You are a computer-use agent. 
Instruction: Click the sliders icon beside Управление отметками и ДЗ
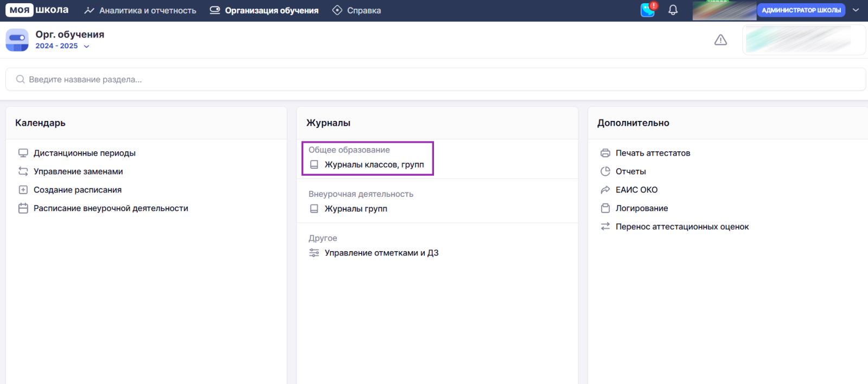point(314,253)
